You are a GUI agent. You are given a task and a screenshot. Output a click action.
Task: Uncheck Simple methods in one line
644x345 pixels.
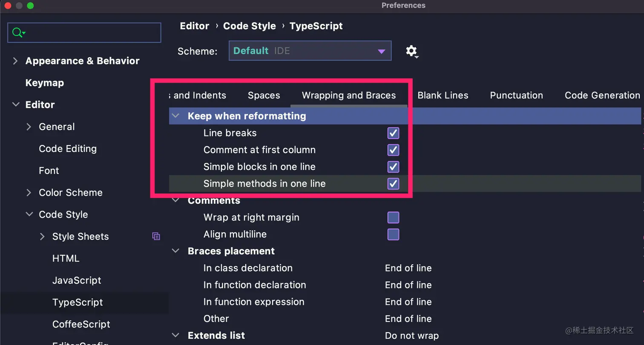(x=393, y=184)
